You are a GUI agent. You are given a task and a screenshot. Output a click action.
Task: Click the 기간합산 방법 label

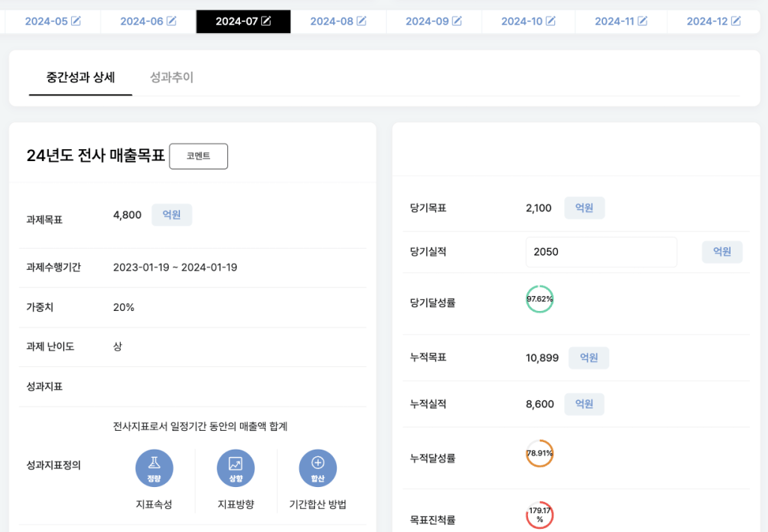point(318,504)
